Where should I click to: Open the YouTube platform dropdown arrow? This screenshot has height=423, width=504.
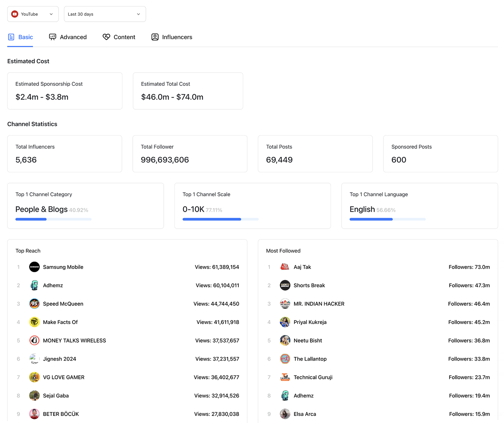coord(51,14)
